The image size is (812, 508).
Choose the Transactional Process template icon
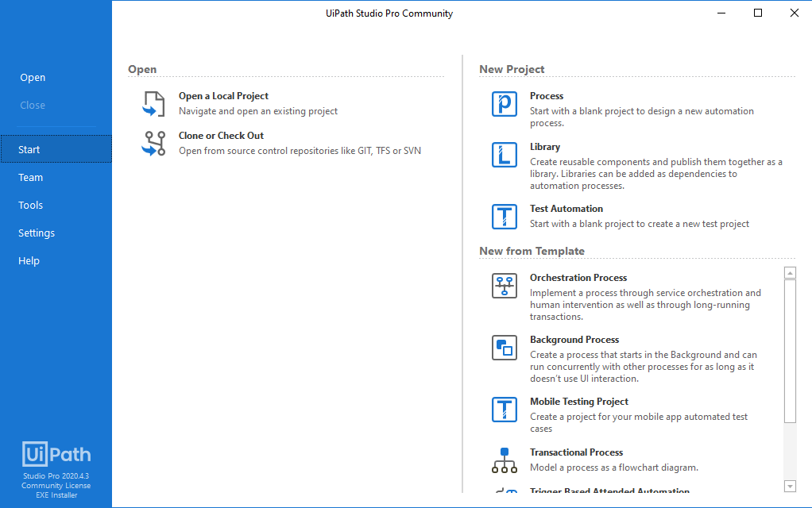pyautogui.click(x=505, y=460)
